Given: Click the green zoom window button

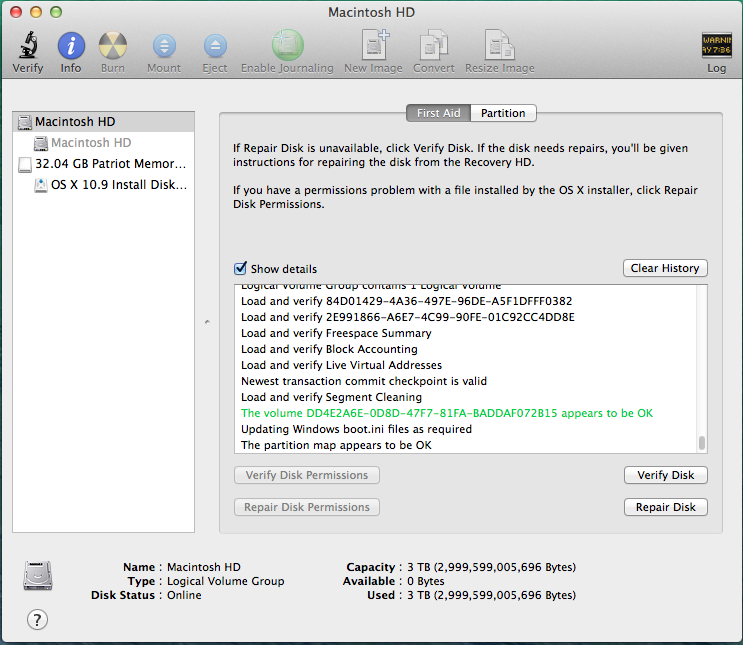Looking at the screenshot, I should click(x=56, y=12).
